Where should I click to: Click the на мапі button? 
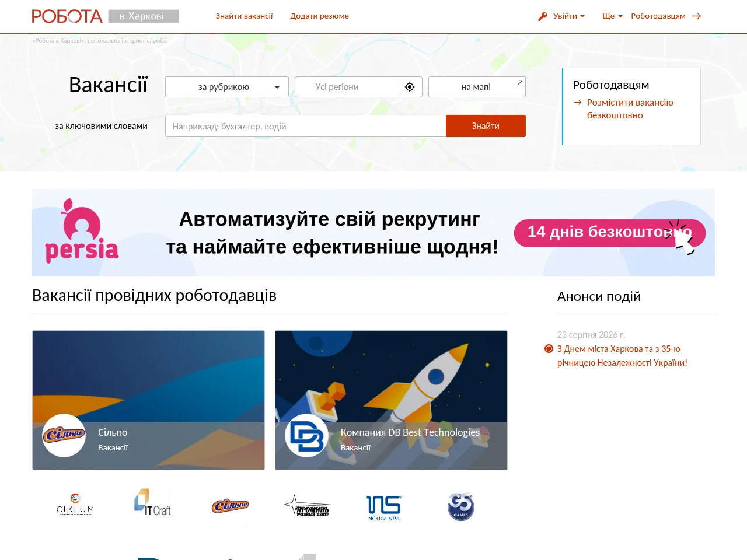click(x=477, y=87)
